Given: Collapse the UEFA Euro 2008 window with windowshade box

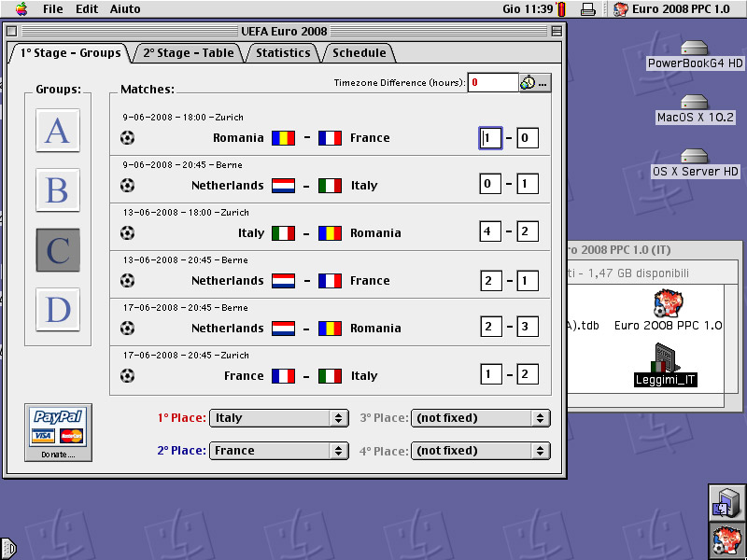Looking at the screenshot, I should (556, 32).
